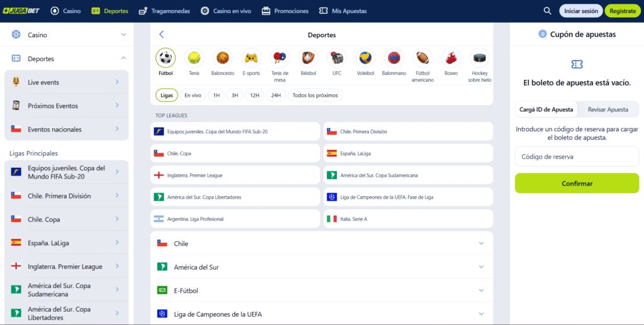Select the Boxeo gloves icon

tap(451, 58)
